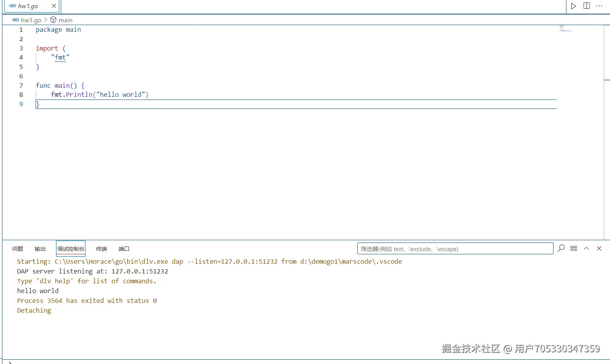Open the more actions ellipsis icon
The image size is (610, 364).
pos(599,6)
